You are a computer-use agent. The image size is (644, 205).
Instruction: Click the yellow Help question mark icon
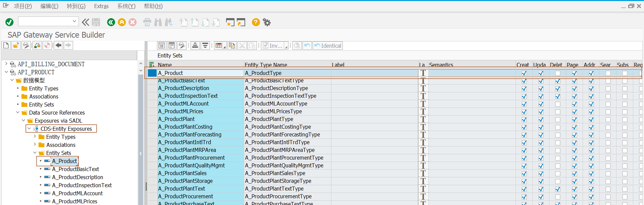click(x=256, y=22)
